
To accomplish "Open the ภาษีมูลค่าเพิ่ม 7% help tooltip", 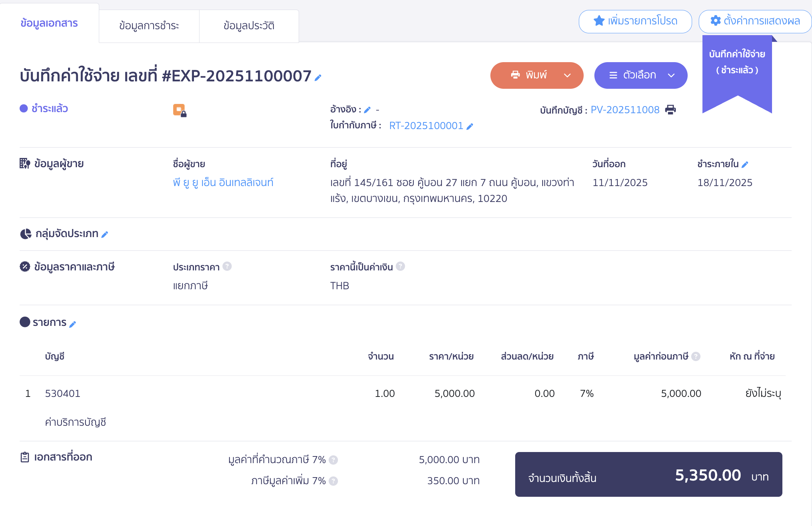I will (333, 481).
